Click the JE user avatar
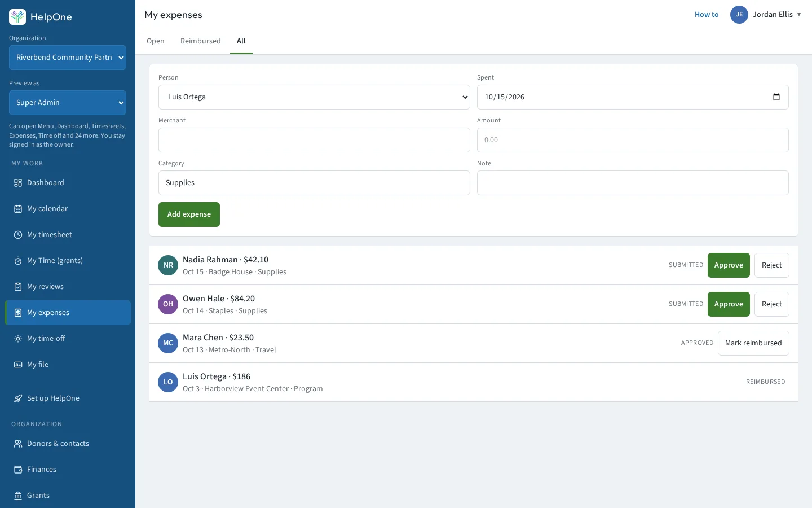The height and width of the screenshot is (508, 812). (739, 15)
